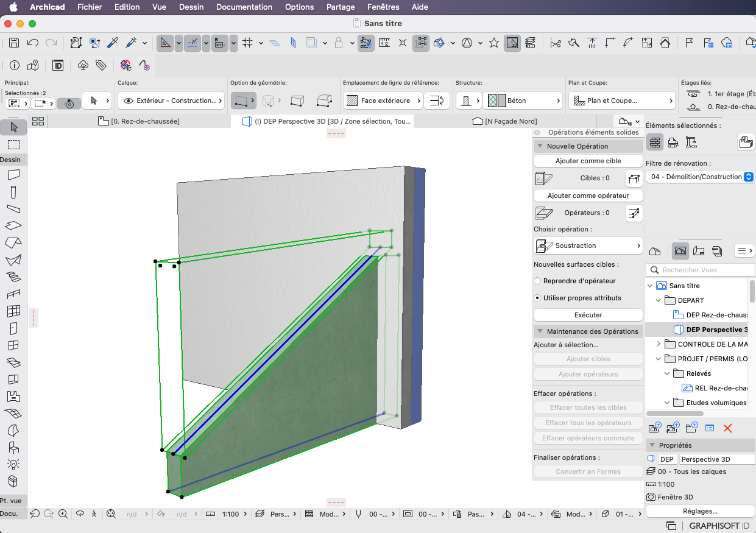This screenshot has height=533, width=756.
Task: Select the Stair tool in the toolbox
Action: 13,277
